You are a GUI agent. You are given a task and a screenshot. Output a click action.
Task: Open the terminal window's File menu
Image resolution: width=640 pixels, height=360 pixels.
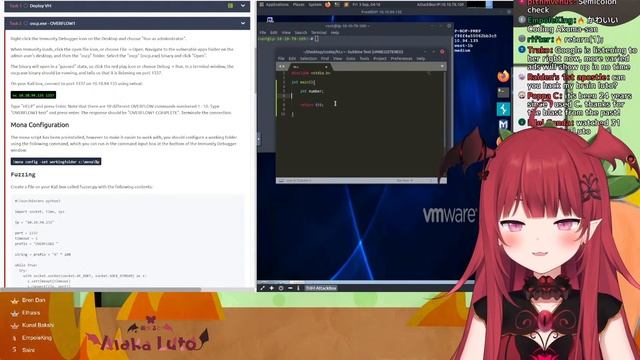pyautogui.click(x=263, y=33)
